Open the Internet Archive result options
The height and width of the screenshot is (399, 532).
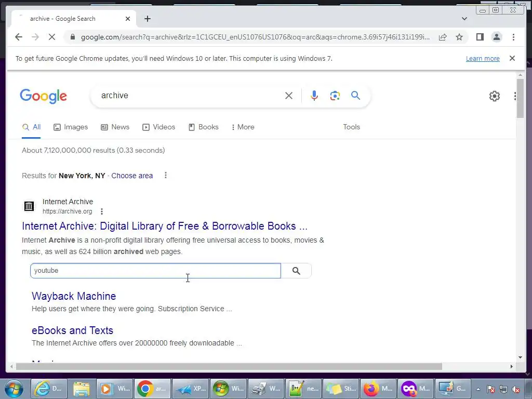point(102,211)
